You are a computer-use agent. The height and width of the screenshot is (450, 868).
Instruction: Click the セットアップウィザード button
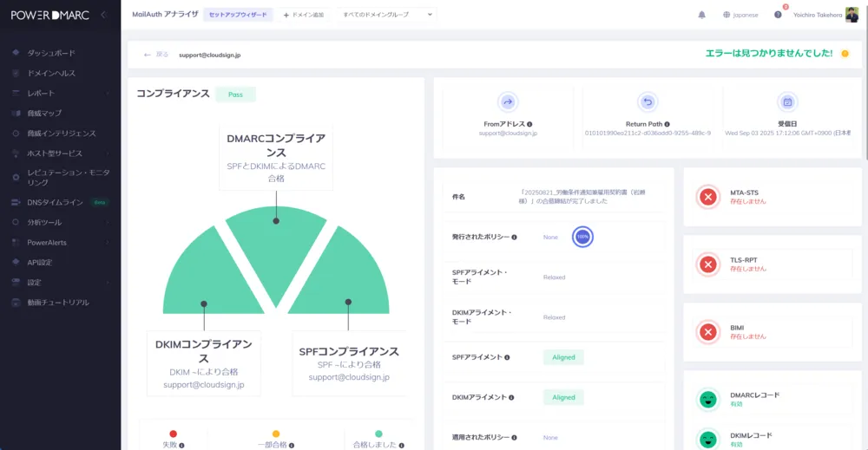tap(238, 15)
